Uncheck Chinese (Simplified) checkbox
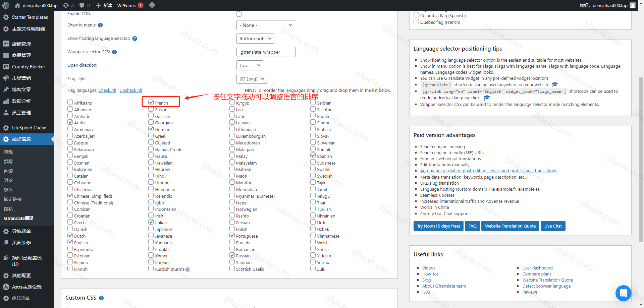 click(x=70, y=195)
